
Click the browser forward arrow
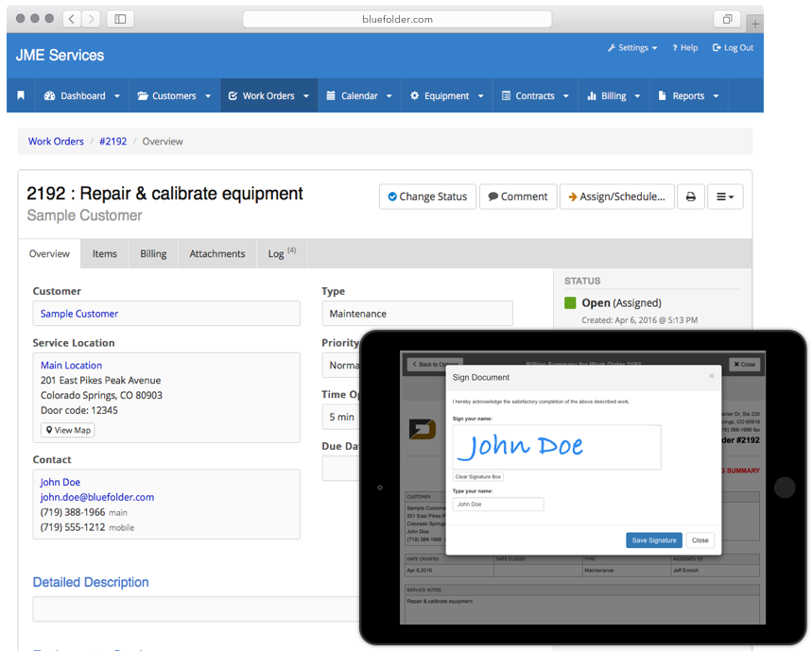pos(91,19)
